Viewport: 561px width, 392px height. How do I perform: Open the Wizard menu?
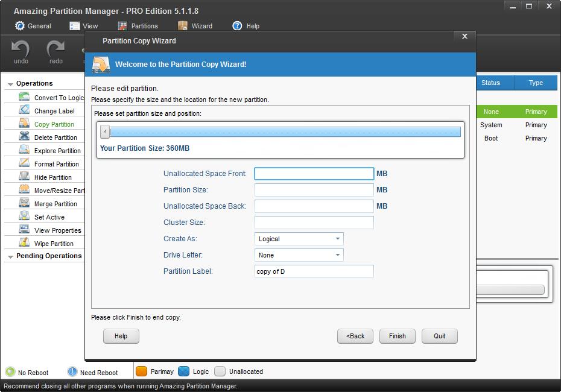tap(195, 26)
